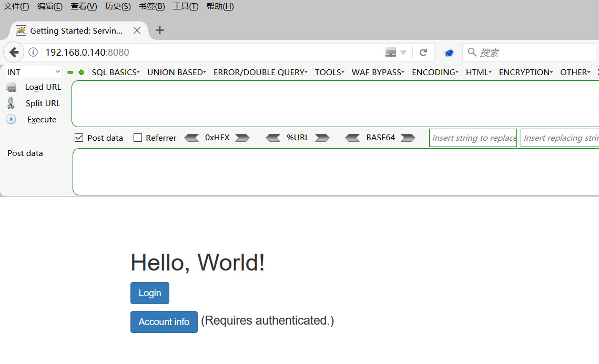Uncheck the Post data checkbox
Viewport: 599px width, 364px height.
click(79, 138)
